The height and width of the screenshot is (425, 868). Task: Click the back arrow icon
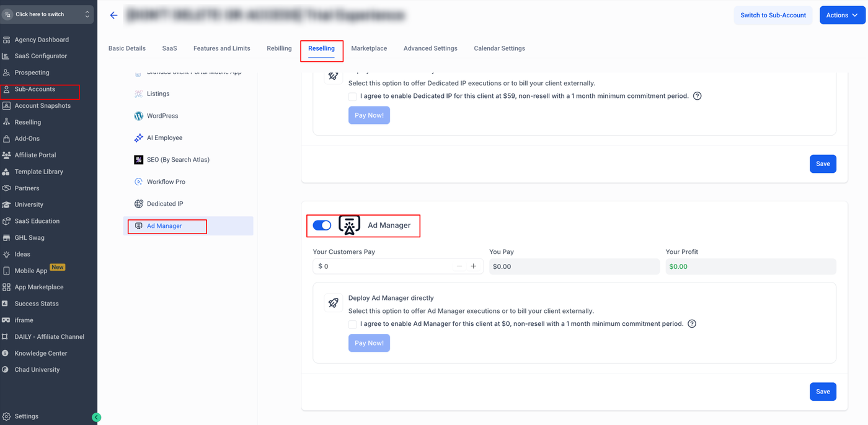point(113,15)
